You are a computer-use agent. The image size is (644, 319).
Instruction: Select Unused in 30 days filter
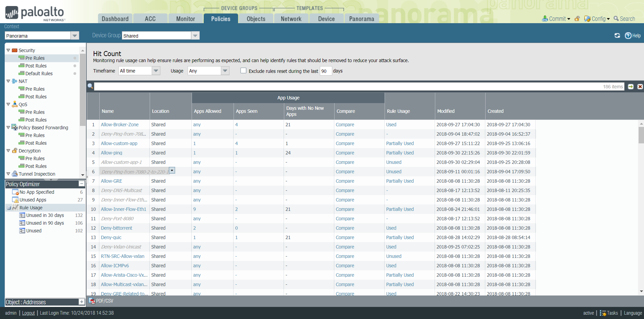(x=45, y=215)
